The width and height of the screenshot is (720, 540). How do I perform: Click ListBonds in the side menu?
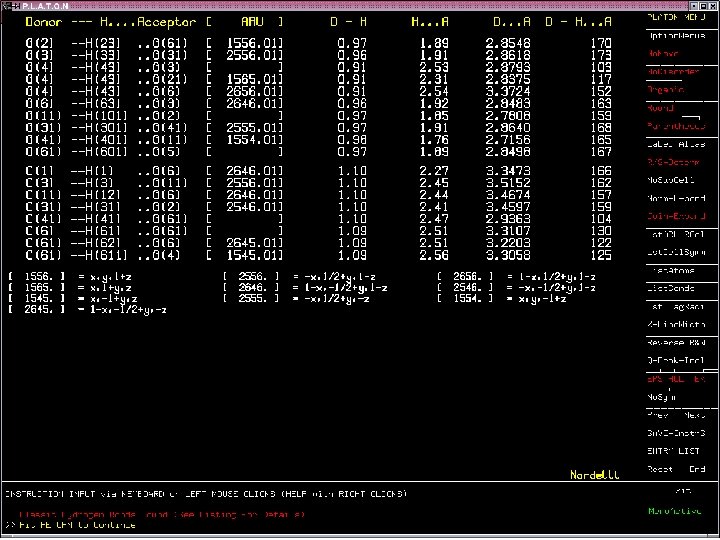coord(671,288)
